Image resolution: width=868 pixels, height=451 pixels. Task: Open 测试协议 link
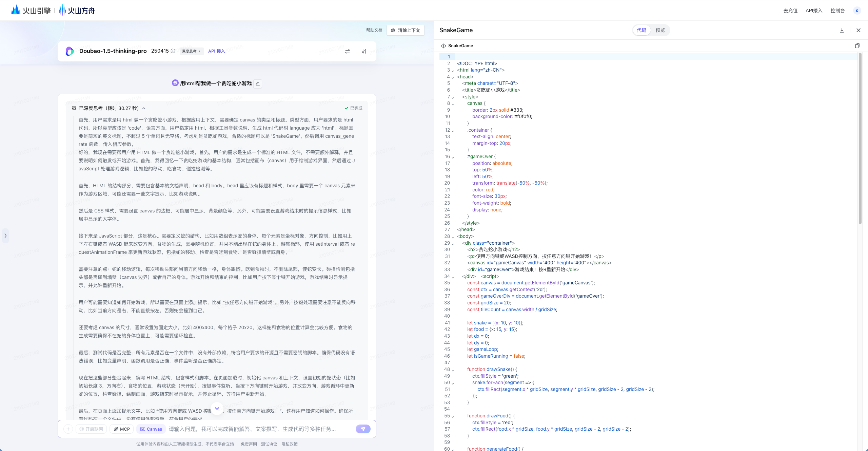(269, 444)
